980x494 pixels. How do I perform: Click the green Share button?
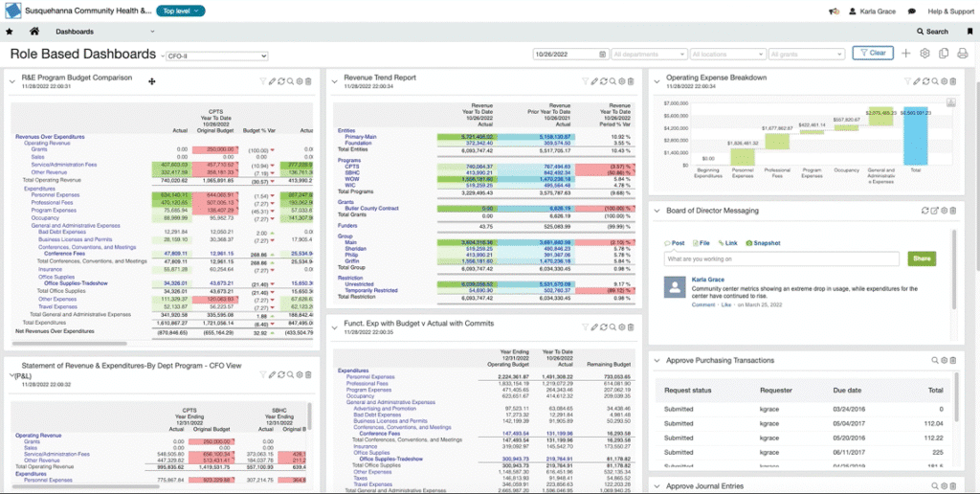(x=922, y=258)
